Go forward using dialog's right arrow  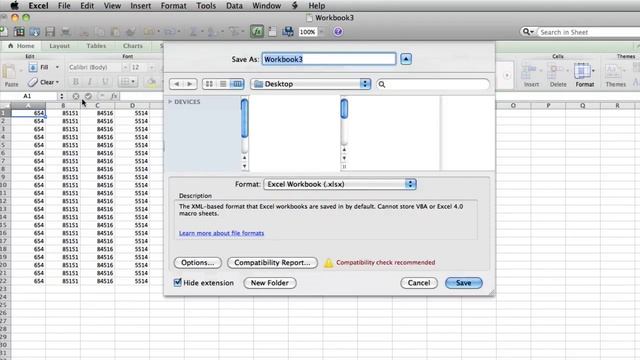[x=190, y=84]
